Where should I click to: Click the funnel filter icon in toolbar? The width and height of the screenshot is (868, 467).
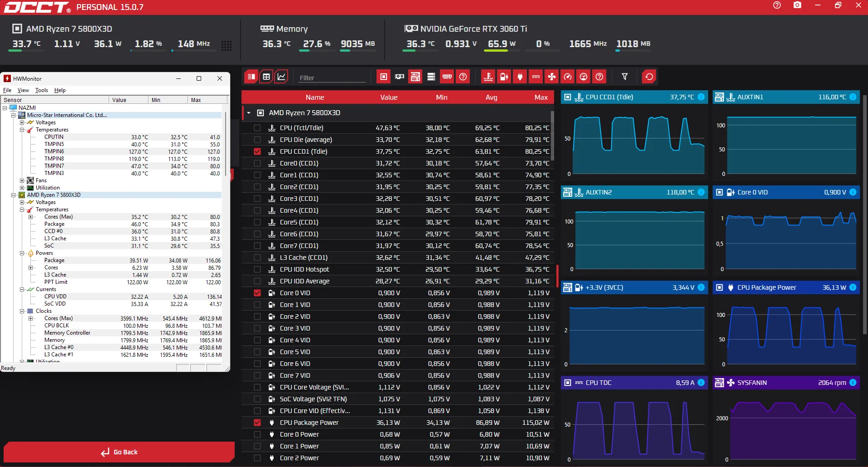coord(625,77)
